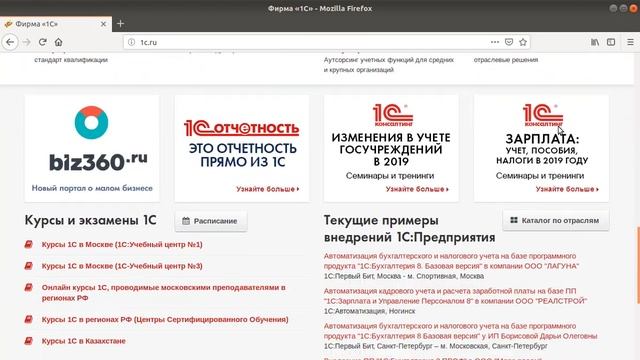Open the ООО "ЛАГУНА" implementation example
The width and height of the screenshot is (640, 360).
[451, 261]
